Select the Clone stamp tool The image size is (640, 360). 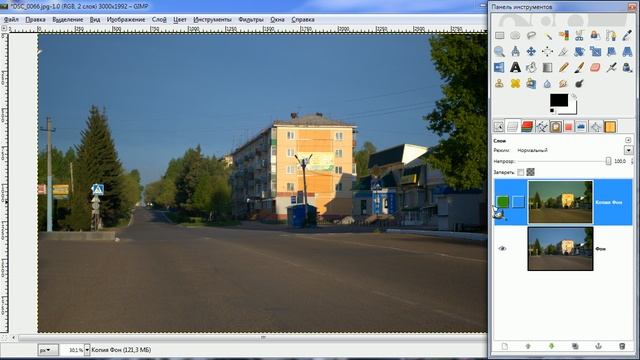pos(500,84)
